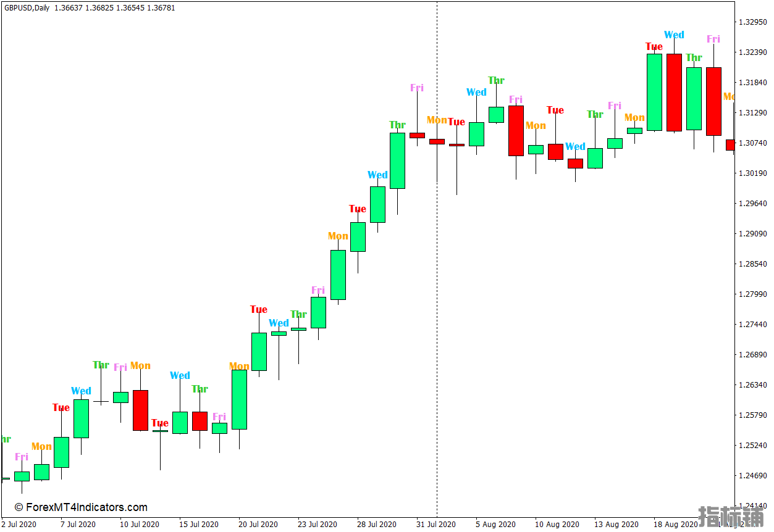Image resolution: width=774 pixels, height=532 pixels.
Task: Select the tall green Tue candle on 18 Aug
Action: pyautogui.click(x=654, y=93)
